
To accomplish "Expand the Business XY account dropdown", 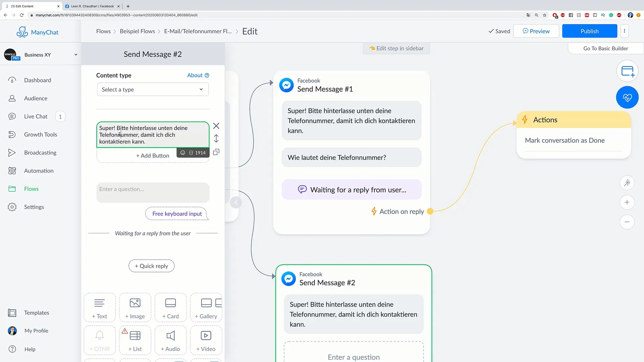I will coord(76,55).
